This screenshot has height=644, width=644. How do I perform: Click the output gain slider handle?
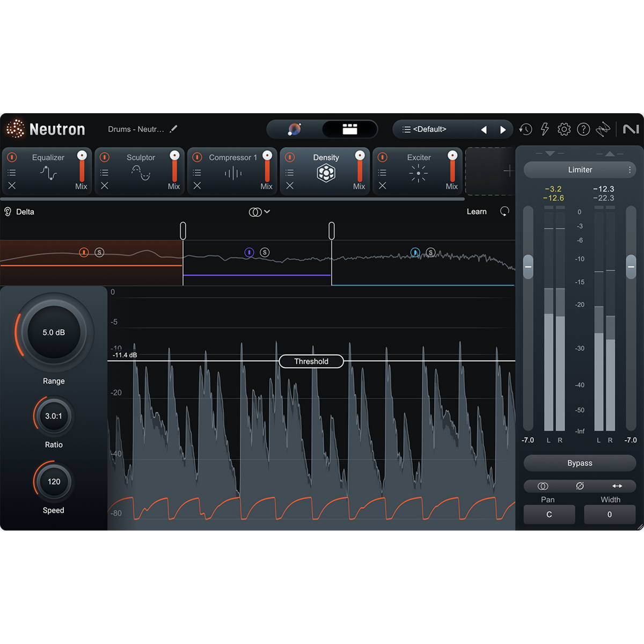(x=631, y=267)
